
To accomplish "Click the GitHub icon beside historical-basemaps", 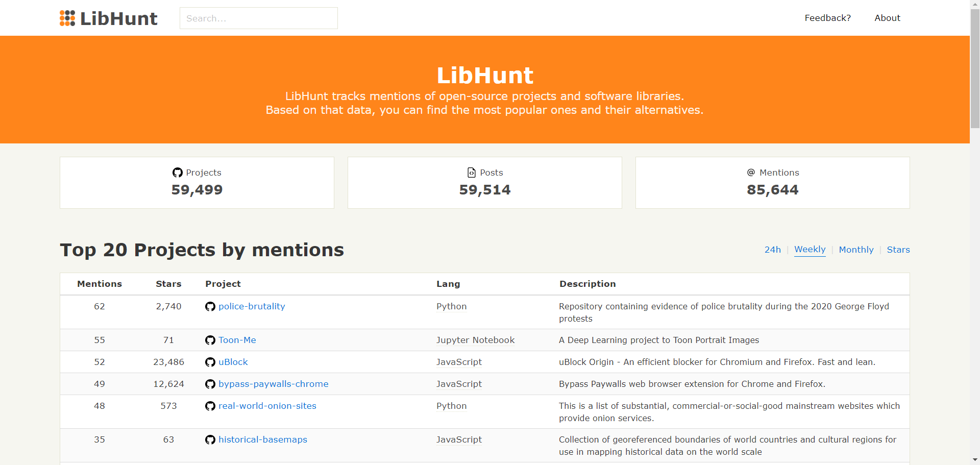I will tap(210, 440).
